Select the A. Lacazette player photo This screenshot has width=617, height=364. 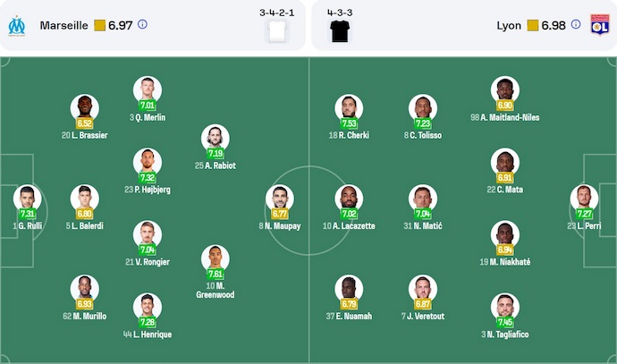[349, 198]
